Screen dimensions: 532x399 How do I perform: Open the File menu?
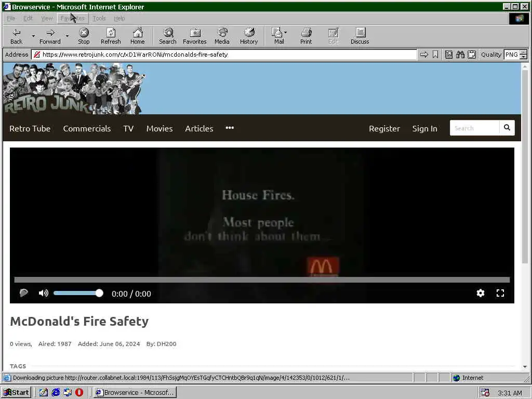(x=11, y=18)
